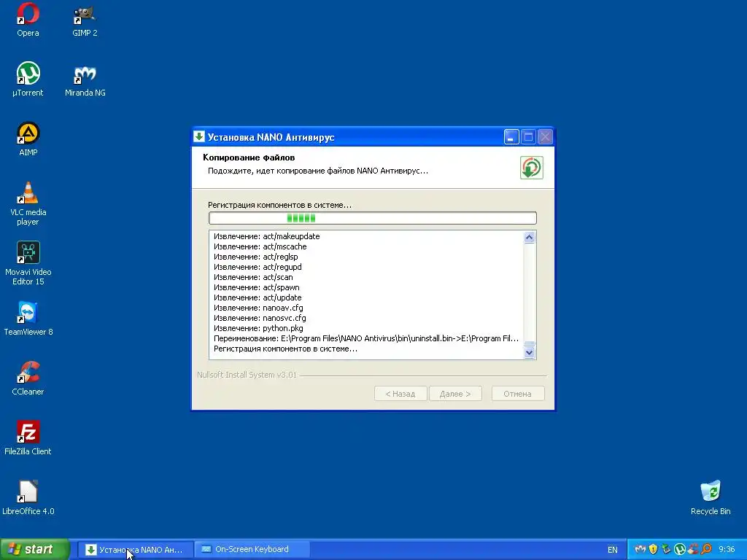
Task: Click the µTorrent tray icon
Action: click(x=679, y=549)
